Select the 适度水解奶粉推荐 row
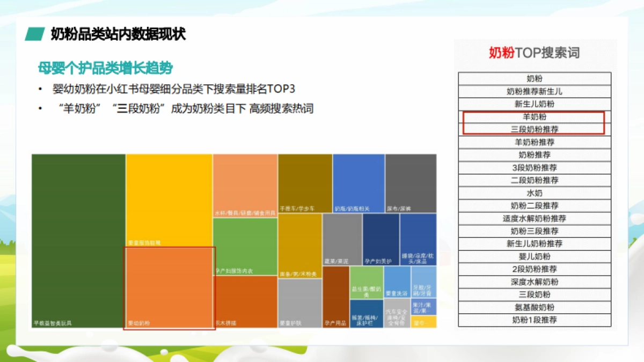644x362 pixels. coord(534,218)
